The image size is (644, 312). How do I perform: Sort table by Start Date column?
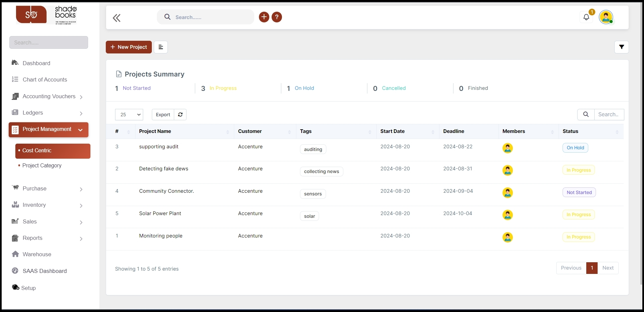[408, 131]
